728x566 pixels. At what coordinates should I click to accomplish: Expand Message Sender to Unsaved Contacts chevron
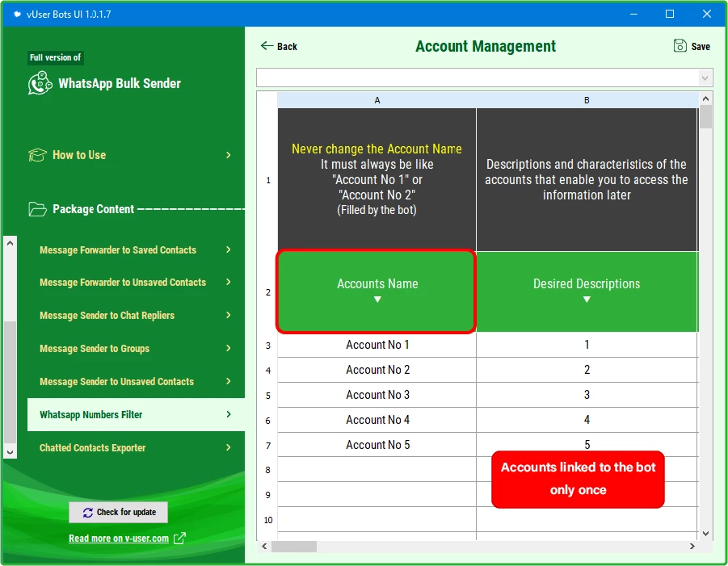(x=228, y=381)
